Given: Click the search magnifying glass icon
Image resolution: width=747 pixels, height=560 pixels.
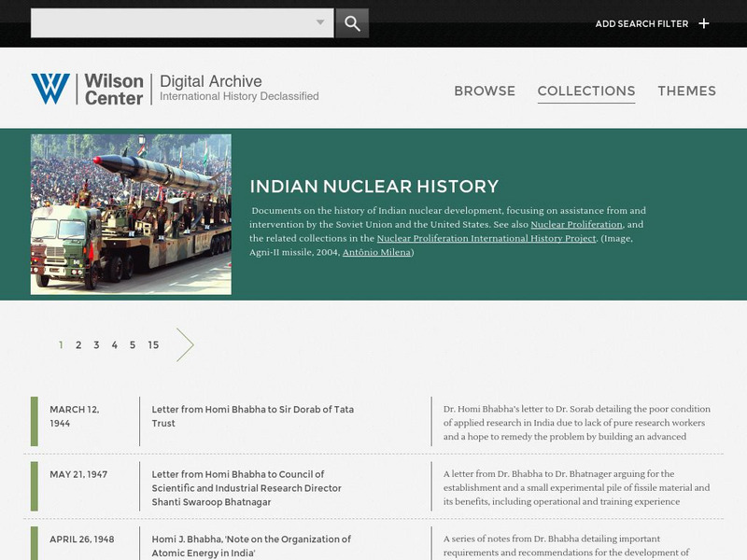Looking at the screenshot, I should (x=352, y=21).
